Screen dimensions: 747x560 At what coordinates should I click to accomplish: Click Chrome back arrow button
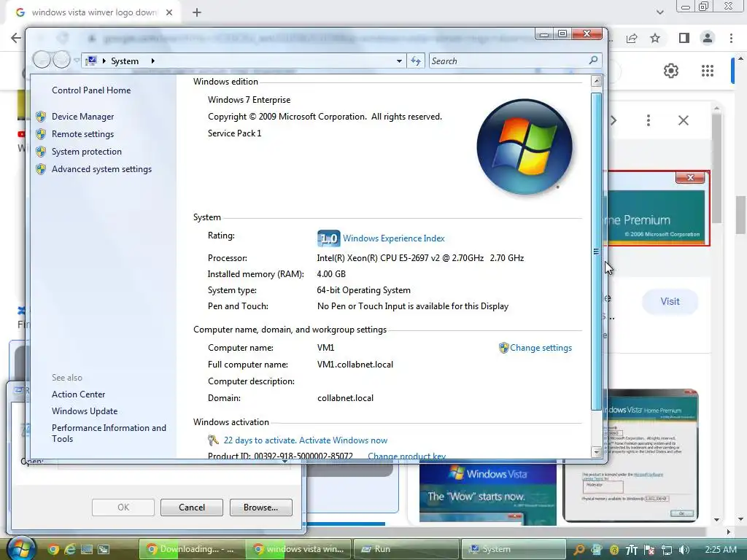[x=16, y=38]
